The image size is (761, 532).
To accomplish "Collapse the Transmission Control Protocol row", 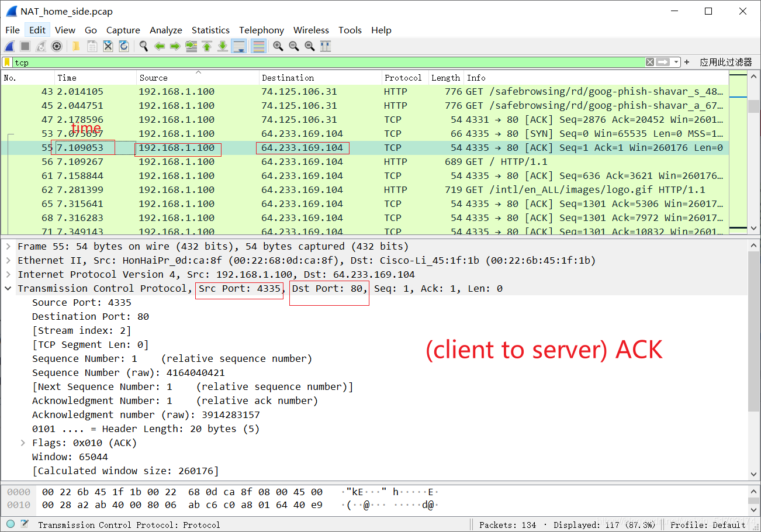I will [x=8, y=288].
